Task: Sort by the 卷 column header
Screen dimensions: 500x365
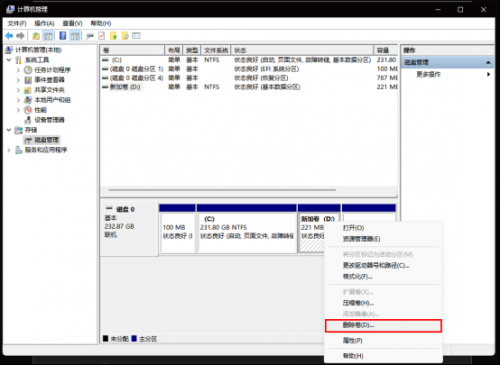Action: 132,50
